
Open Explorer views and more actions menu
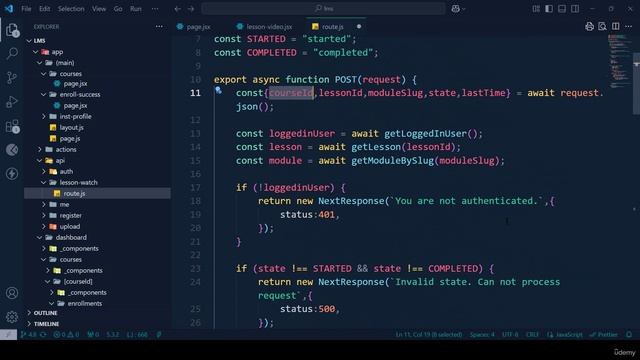(159, 27)
